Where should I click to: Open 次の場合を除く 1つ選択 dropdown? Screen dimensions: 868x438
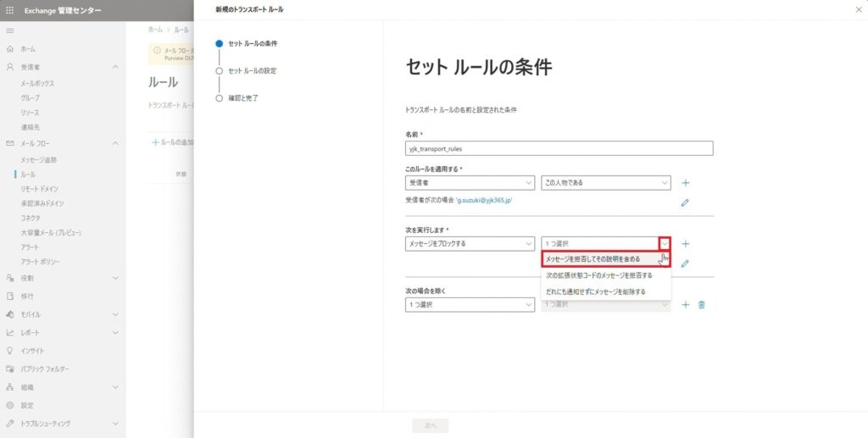point(470,305)
